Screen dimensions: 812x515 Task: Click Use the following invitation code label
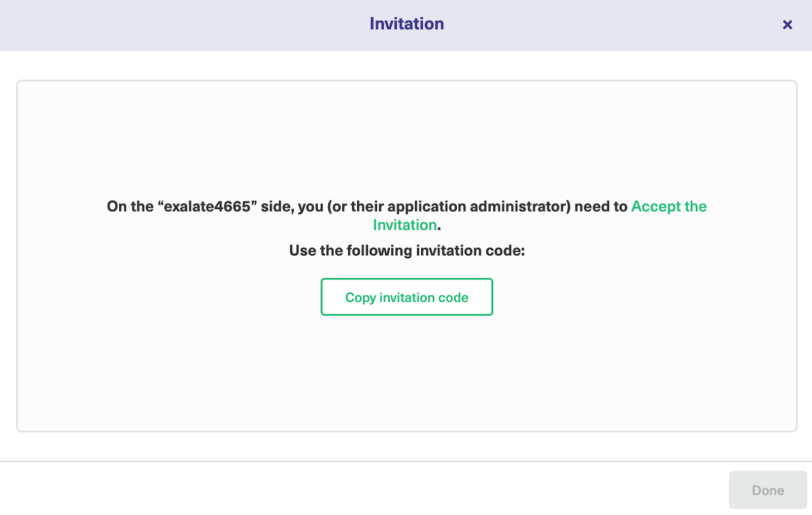click(406, 250)
